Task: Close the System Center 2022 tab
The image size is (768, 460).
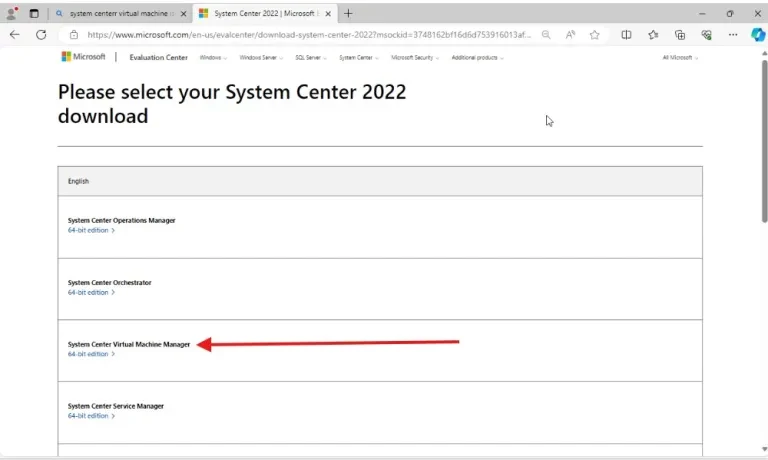Action: coord(328,14)
